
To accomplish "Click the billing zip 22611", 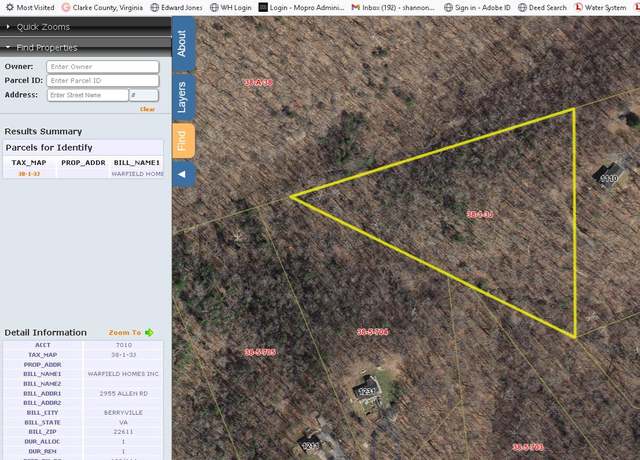I will pos(123,432).
